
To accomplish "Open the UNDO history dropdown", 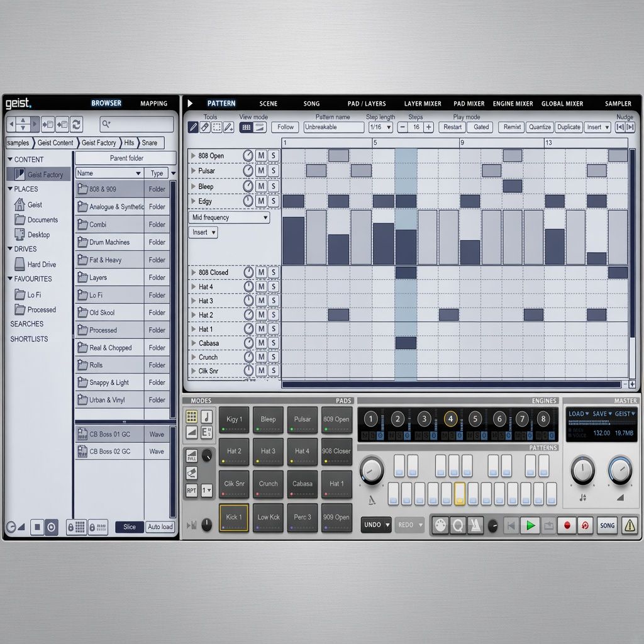I will click(x=387, y=525).
